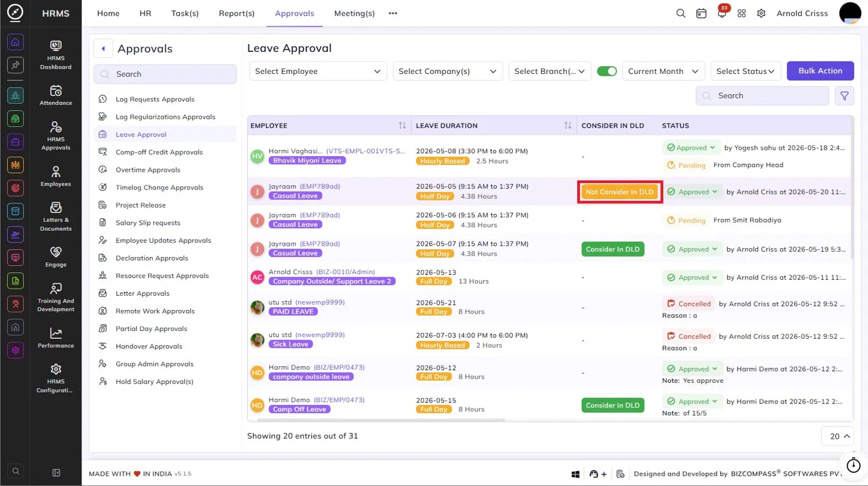Open the Select Status dropdown
This screenshot has width=868, height=486.
[x=746, y=71]
